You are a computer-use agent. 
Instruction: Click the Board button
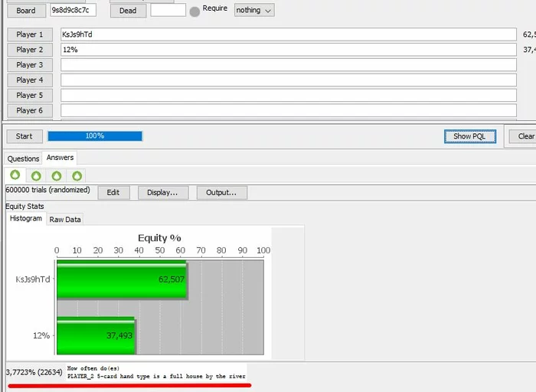[26, 11]
